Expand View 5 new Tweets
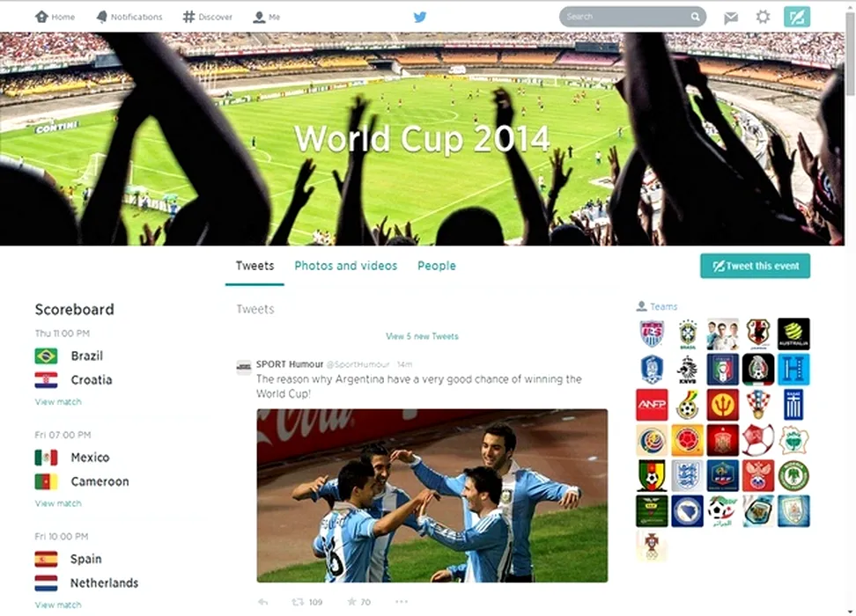Image resolution: width=856 pixels, height=616 pixels. click(422, 336)
